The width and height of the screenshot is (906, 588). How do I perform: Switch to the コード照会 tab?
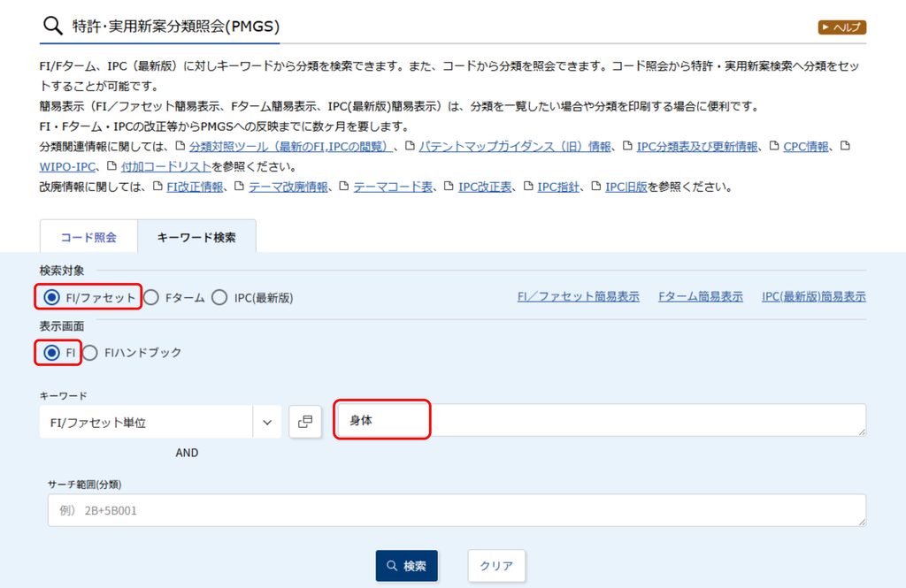click(x=88, y=237)
